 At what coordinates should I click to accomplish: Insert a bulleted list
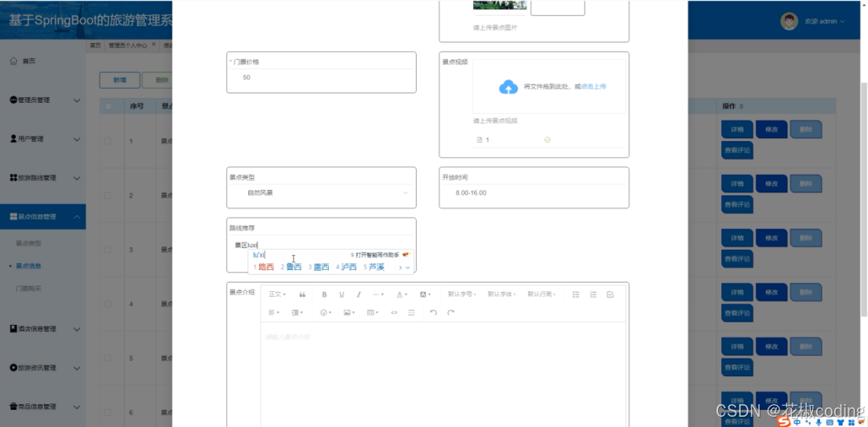click(x=576, y=294)
